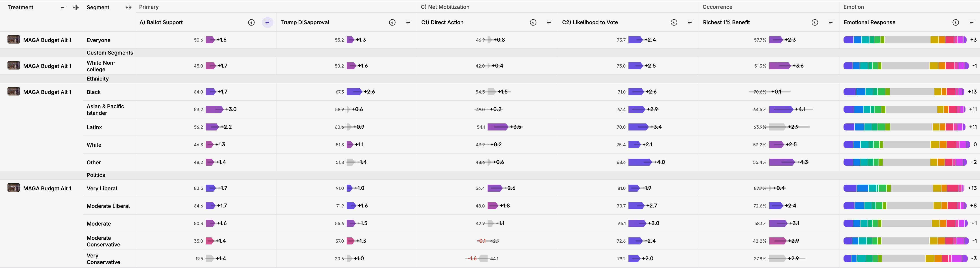Open the info icon for C1) Direct Action

pos(533,22)
